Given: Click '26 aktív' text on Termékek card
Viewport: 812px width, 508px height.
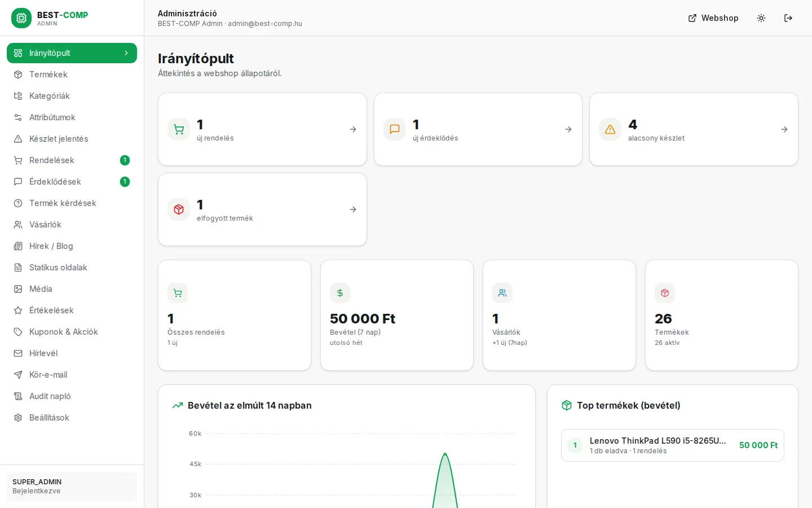Looking at the screenshot, I should pos(667,343).
